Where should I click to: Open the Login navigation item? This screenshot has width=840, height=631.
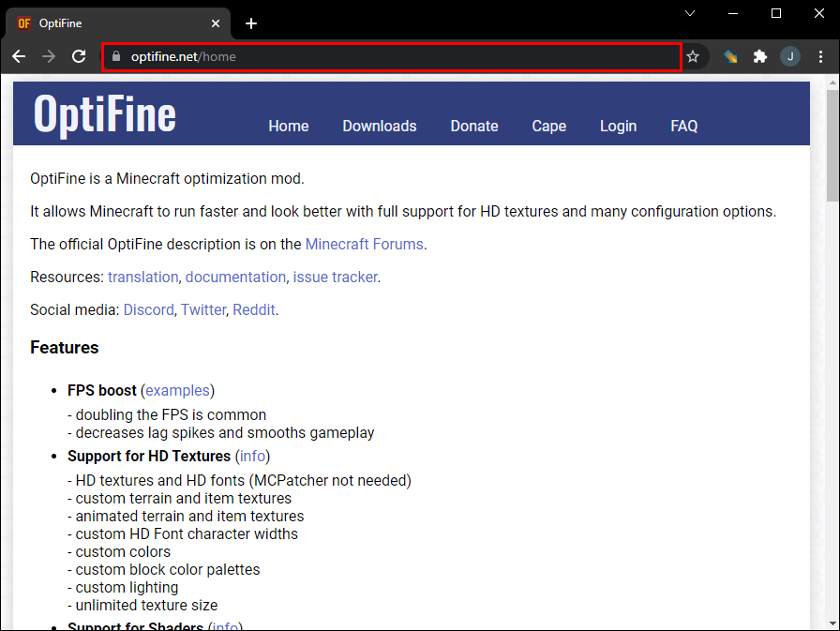[618, 126]
